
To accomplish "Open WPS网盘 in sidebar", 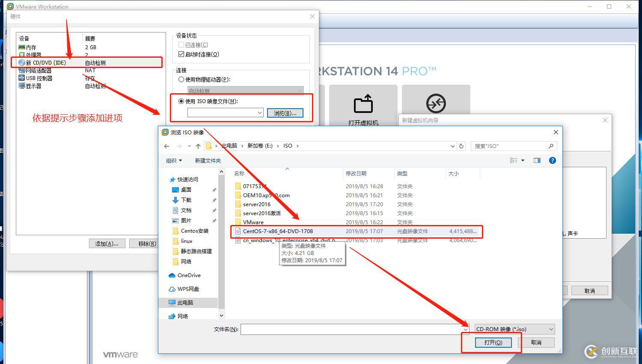I will coord(184,289).
